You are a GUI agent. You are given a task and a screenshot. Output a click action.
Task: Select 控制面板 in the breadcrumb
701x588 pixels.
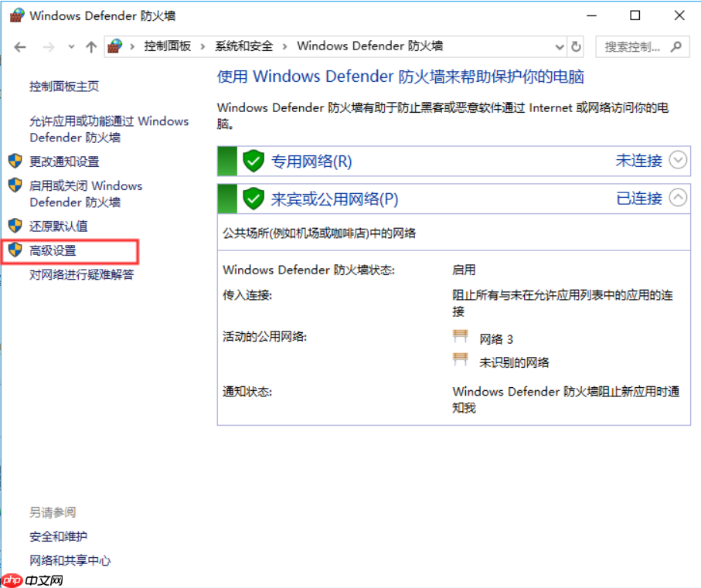tap(167, 46)
